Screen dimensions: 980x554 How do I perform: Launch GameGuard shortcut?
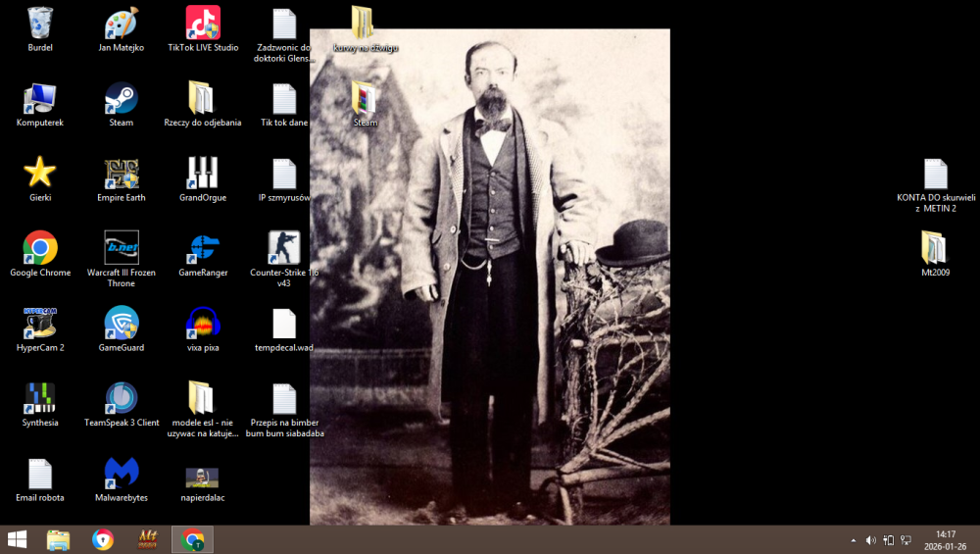[122, 323]
